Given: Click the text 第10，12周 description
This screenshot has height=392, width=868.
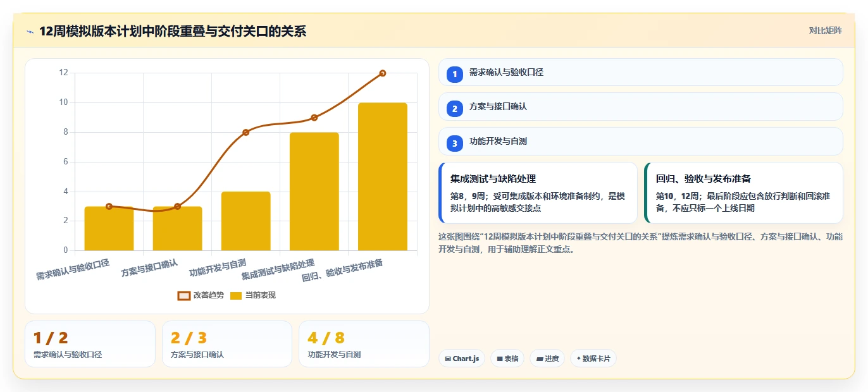Looking at the screenshot, I should pos(743,202).
